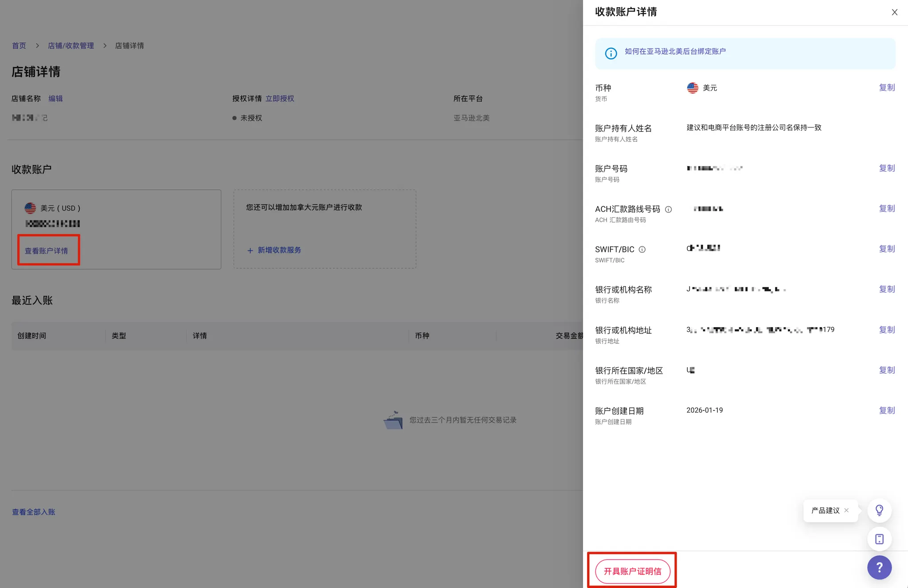Click the clipboard icon floating button
Image resolution: width=908 pixels, height=588 pixels.
879,539
